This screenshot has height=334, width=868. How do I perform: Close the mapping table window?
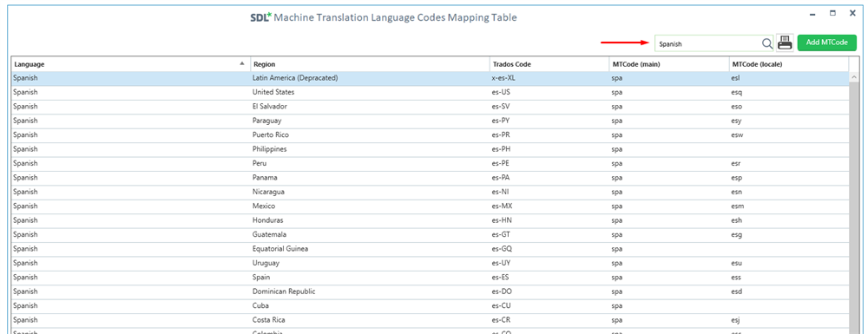click(x=852, y=13)
